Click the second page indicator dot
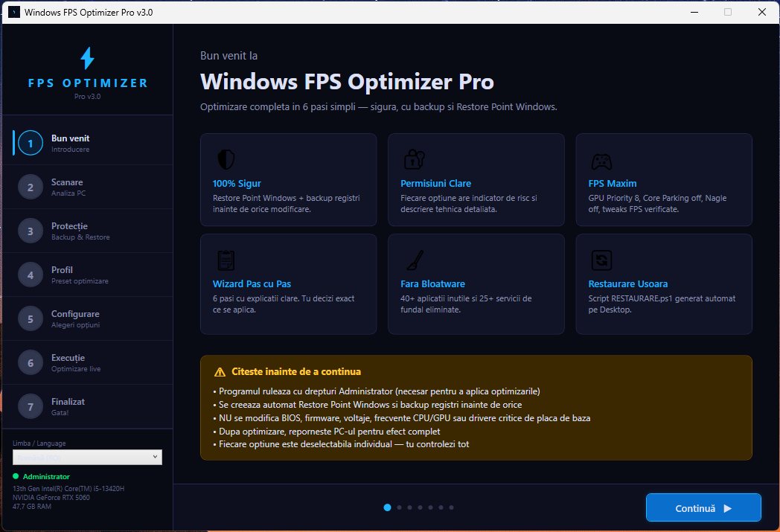 point(398,507)
